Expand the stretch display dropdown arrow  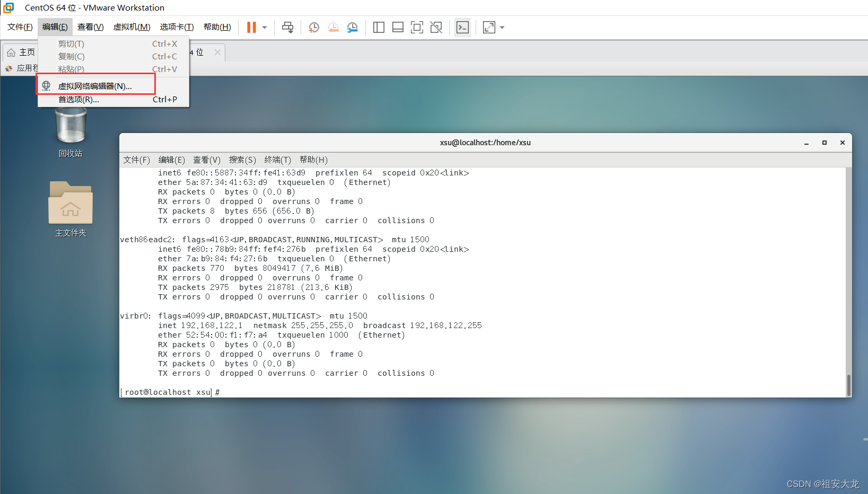tap(502, 27)
